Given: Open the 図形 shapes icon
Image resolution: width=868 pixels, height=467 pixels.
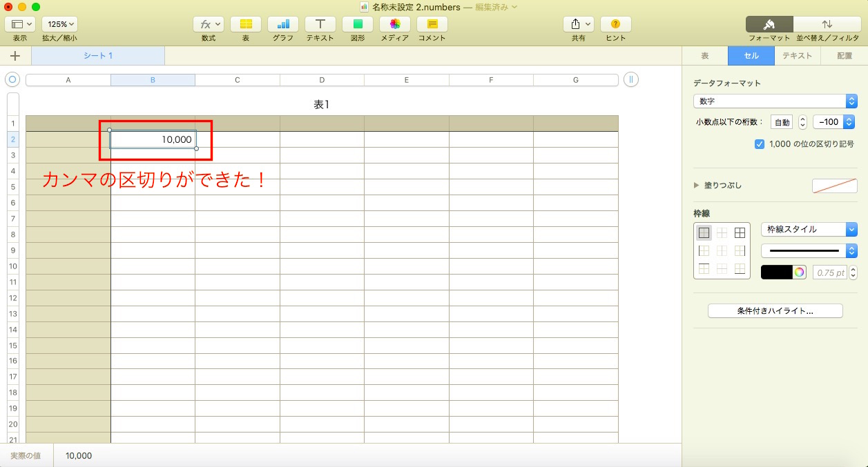Looking at the screenshot, I should 358,24.
